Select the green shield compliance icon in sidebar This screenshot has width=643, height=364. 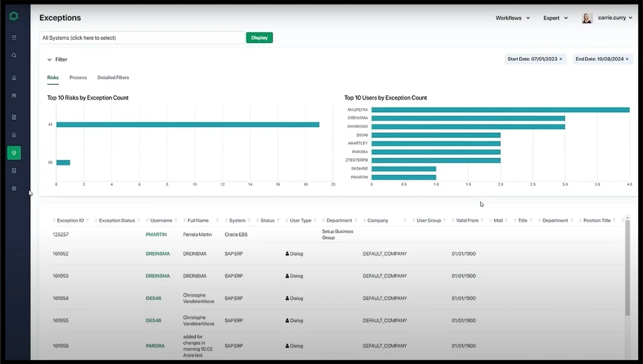click(14, 153)
